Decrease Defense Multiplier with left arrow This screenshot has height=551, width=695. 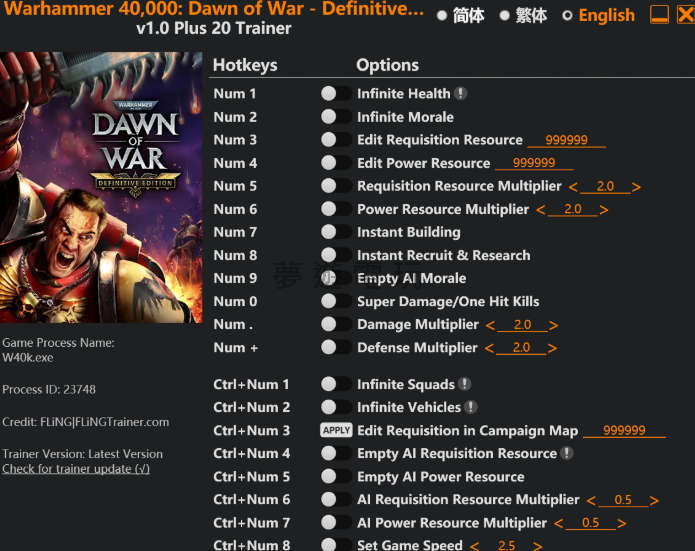(x=489, y=348)
